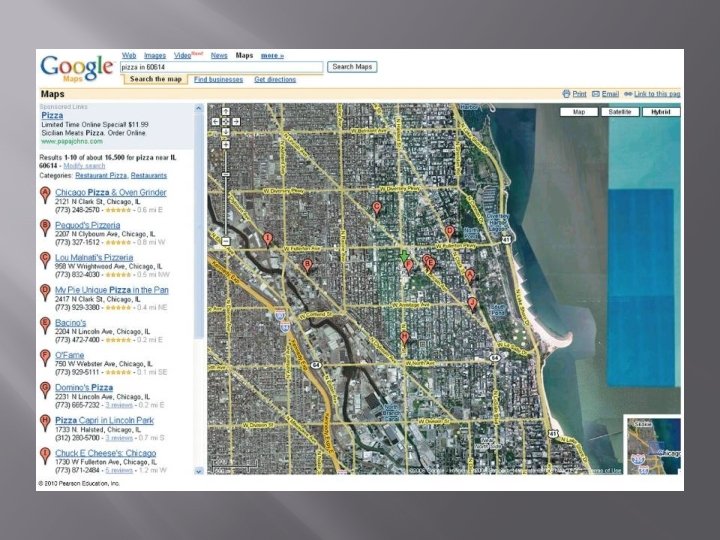The height and width of the screenshot is (540, 720).
Task: Go to Web search
Action: (x=129, y=56)
